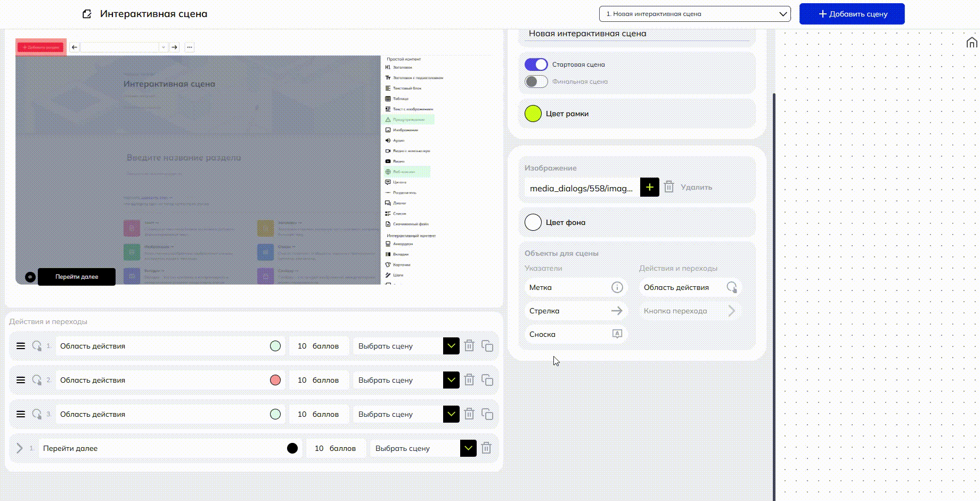Duplicate the second Область действия row
The image size is (980, 501).
click(x=487, y=380)
